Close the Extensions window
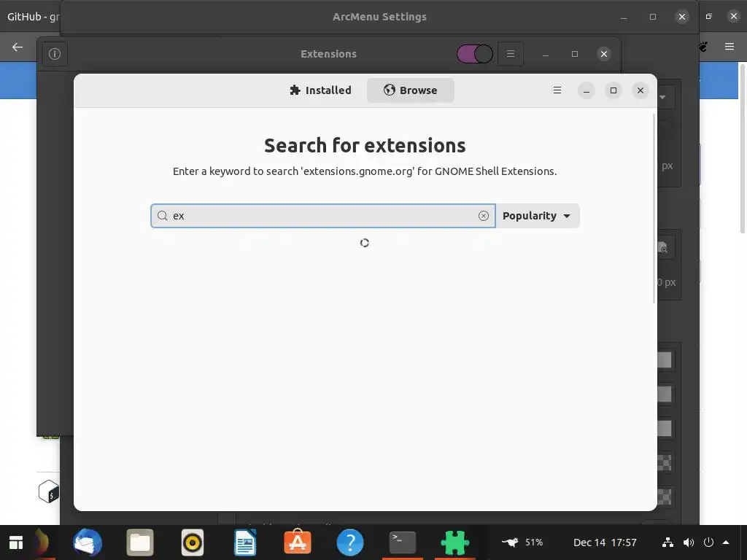Image resolution: width=747 pixels, height=560 pixels. coord(603,54)
